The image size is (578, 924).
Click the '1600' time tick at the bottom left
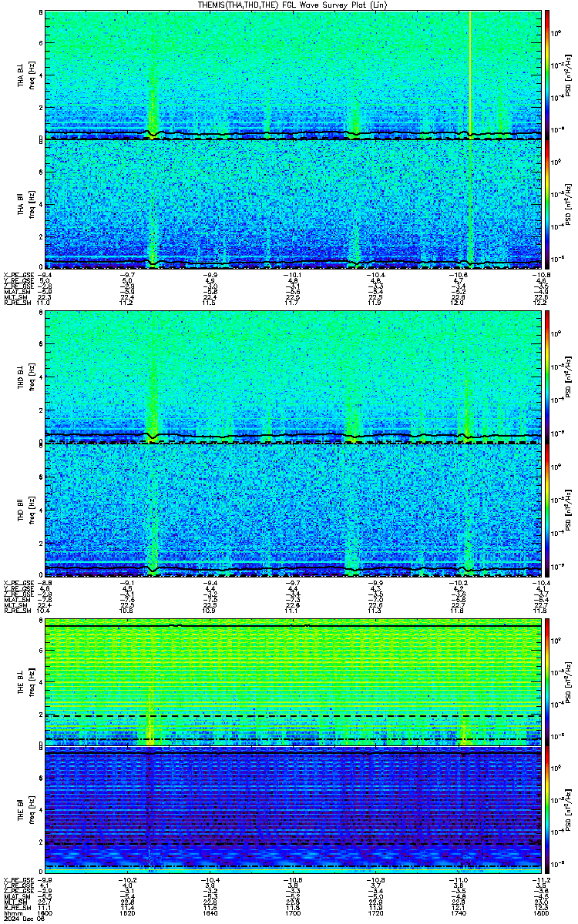[x=45, y=914]
